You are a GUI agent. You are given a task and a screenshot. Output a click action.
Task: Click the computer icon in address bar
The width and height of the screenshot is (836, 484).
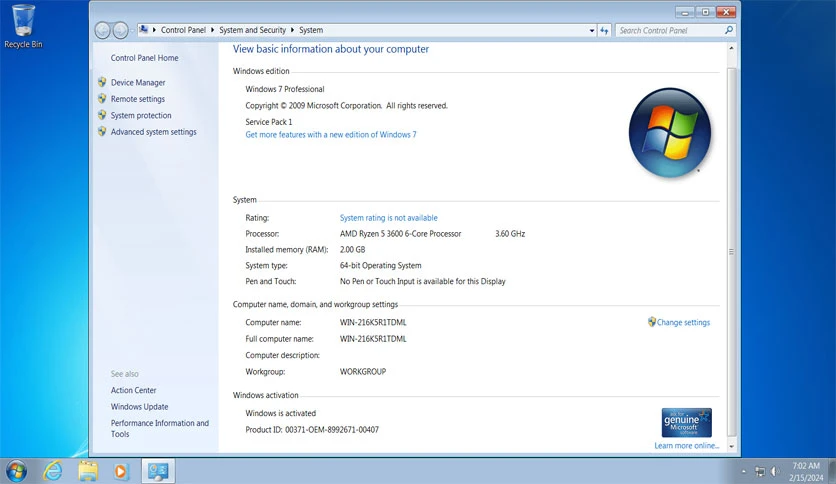pyautogui.click(x=143, y=30)
